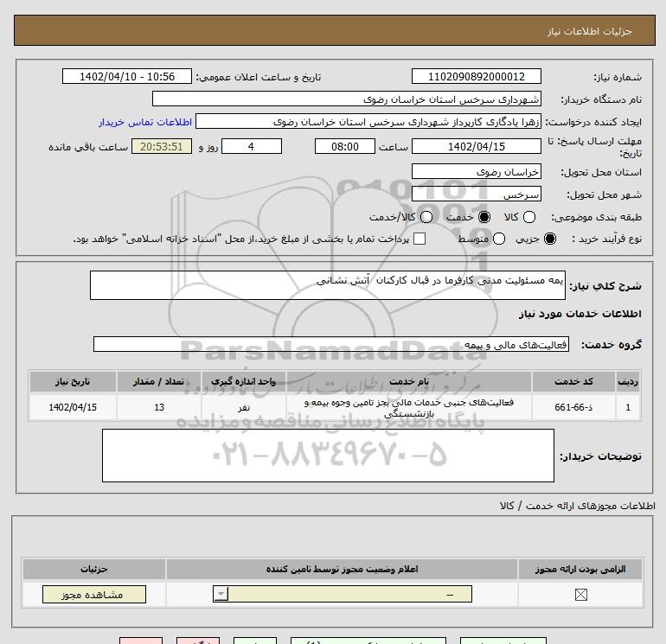Select the کالا radio button
Screen dimensions: 666x644
(529, 217)
